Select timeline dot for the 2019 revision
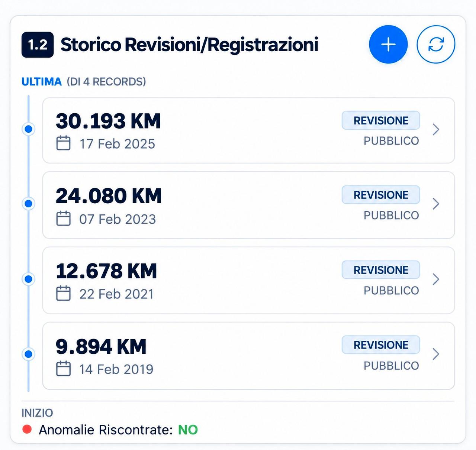The image size is (476, 450). click(28, 354)
